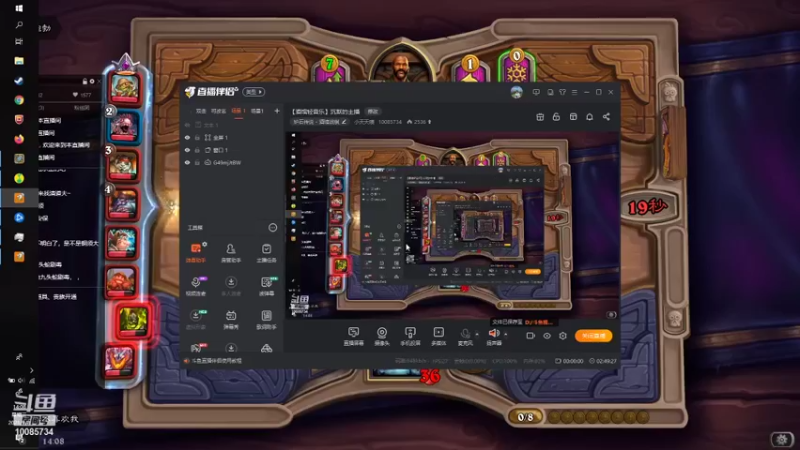Screen dimensions: 800x450
Task: Open the phone screen mirroring source
Action: [410, 337]
